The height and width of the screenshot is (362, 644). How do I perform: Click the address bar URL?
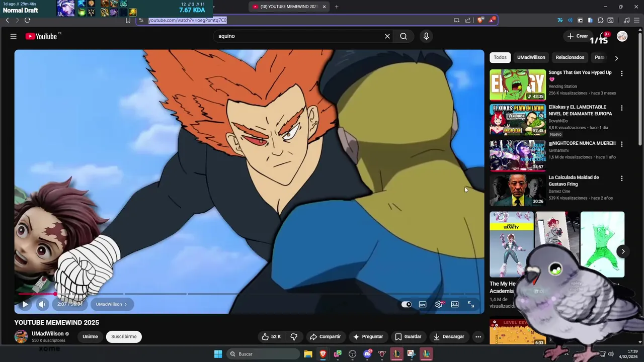click(187, 20)
